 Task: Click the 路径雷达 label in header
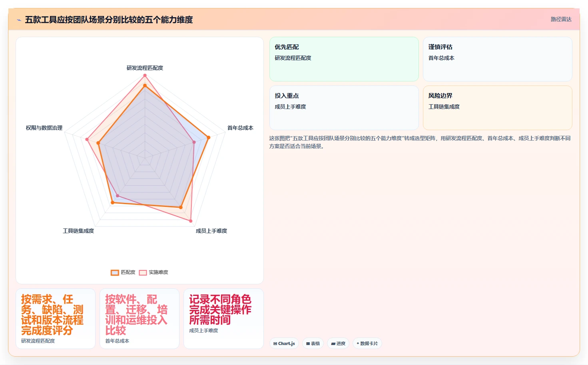click(561, 19)
